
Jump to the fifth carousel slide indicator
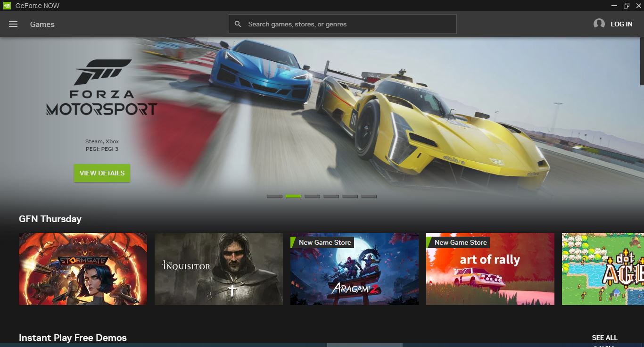(x=350, y=196)
